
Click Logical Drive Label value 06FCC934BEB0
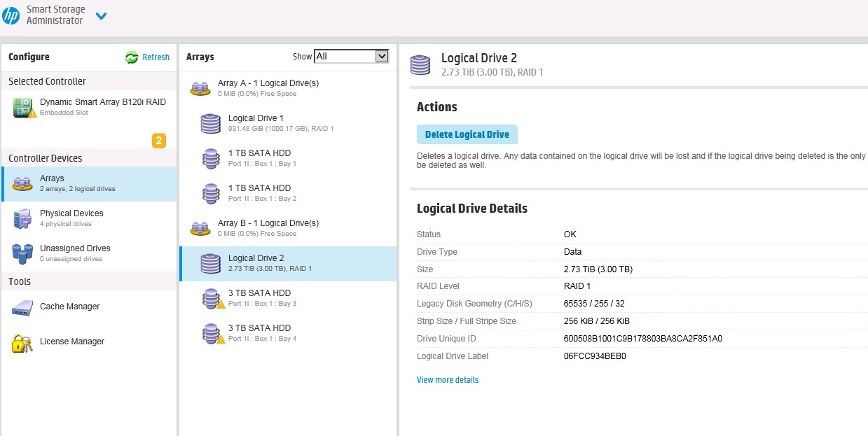coord(595,356)
